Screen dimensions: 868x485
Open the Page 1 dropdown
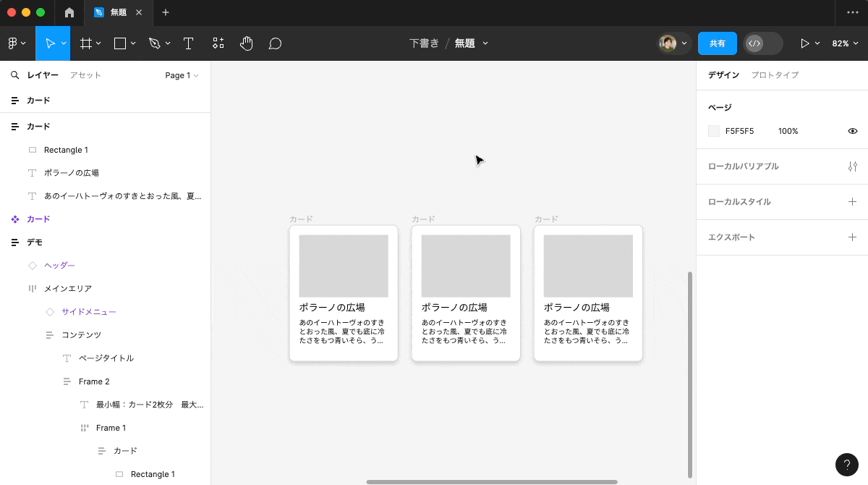[181, 75]
